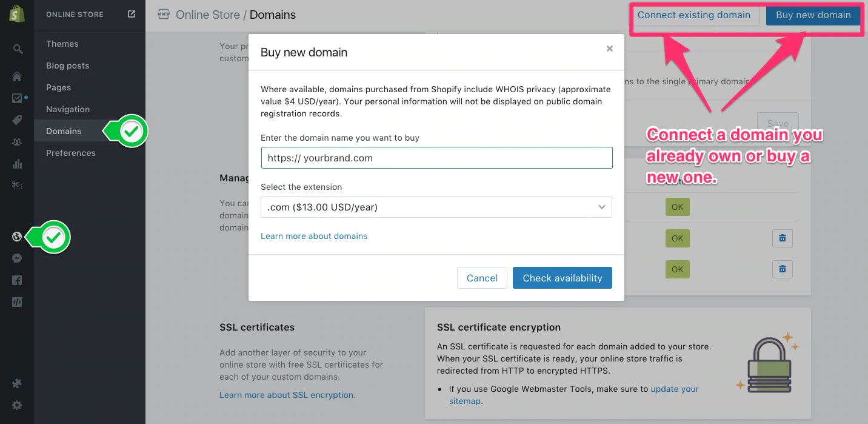Open Analytics from the bar chart icon

pyautogui.click(x=17, y=164)
